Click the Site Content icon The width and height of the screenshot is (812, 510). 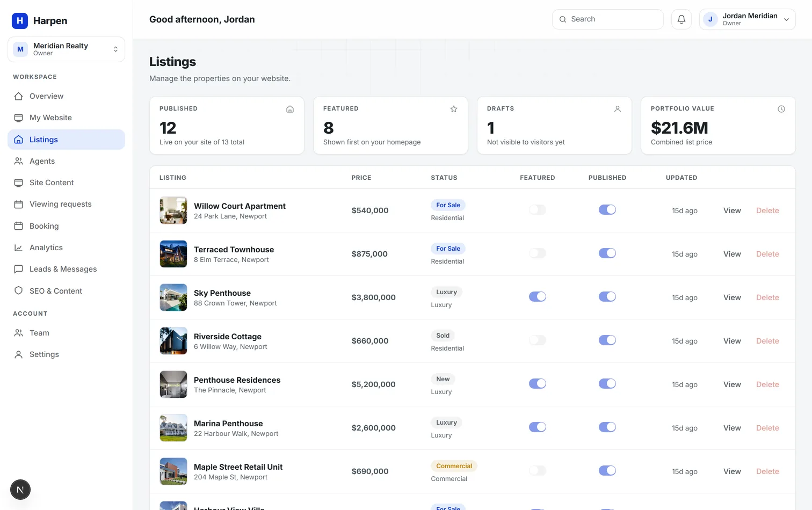(x=19, y=183)
